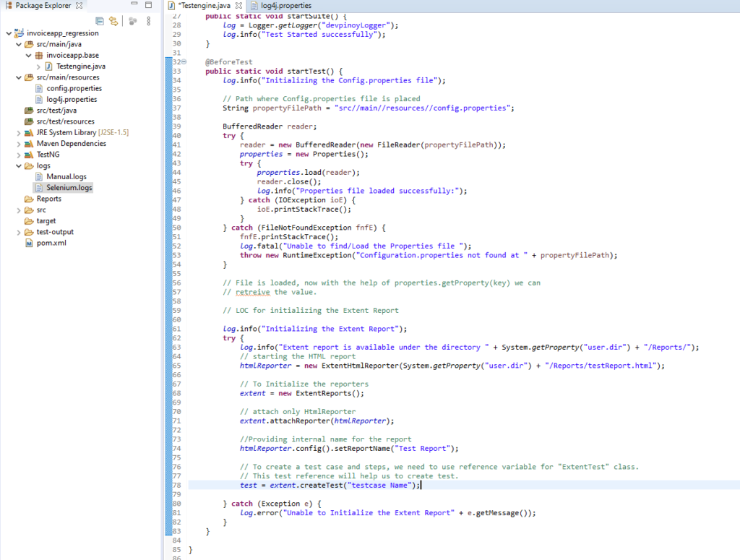Click the @BeforeTest annotation in the editor
Viewport: 740px width, 560px height.
229,62
